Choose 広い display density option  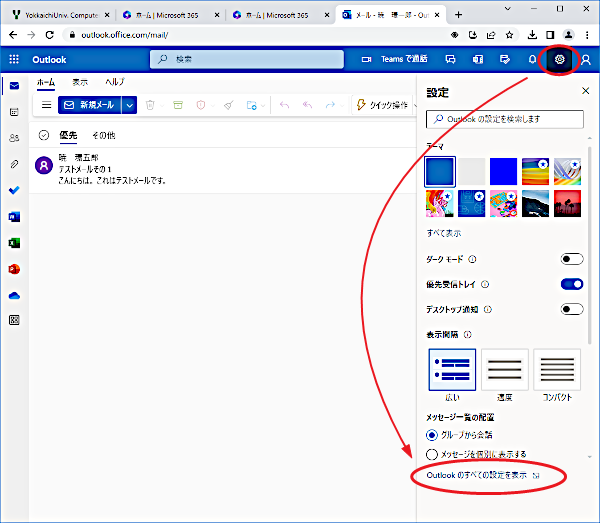pyautogui.click(x=452, y=370)
